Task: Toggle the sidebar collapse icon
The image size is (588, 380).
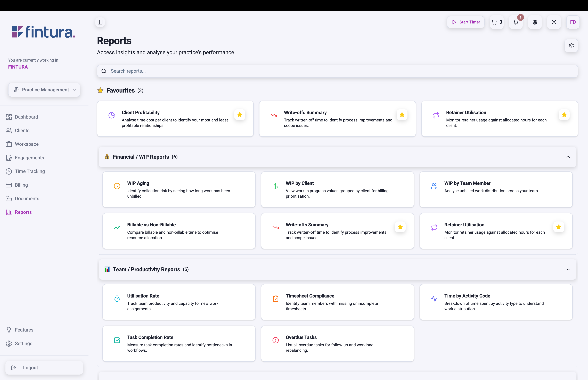Action: pos(100,22)
